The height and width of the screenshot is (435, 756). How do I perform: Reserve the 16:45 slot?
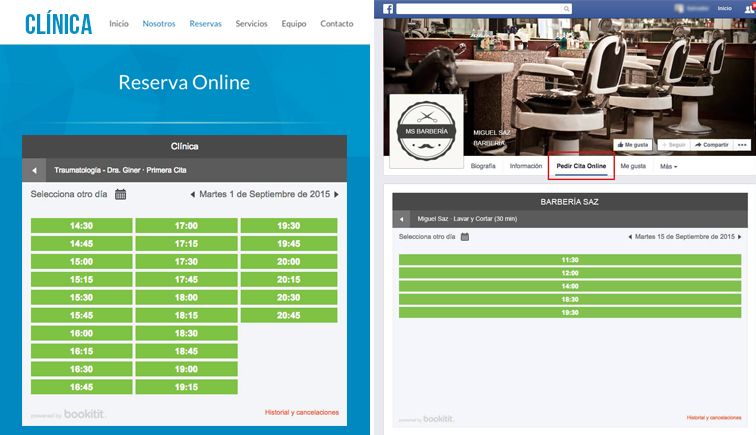[81, 387]
